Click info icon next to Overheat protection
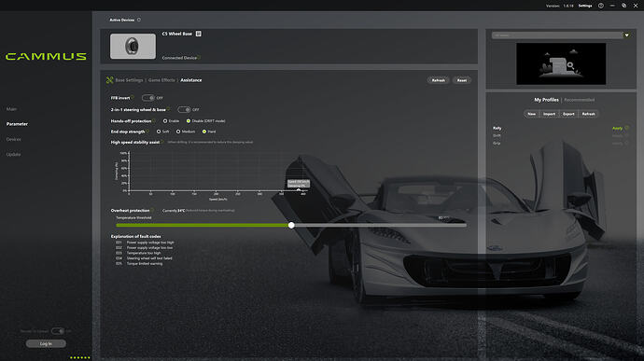Image resolution: width=644 pixels, height=361 pixels. pyautogui.click(x=152, y=210)
